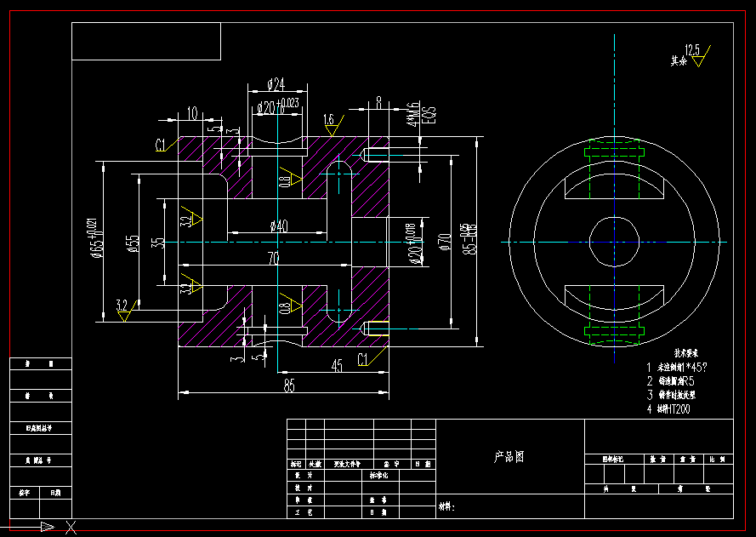Select the 更改文件号 header cell

347,464
